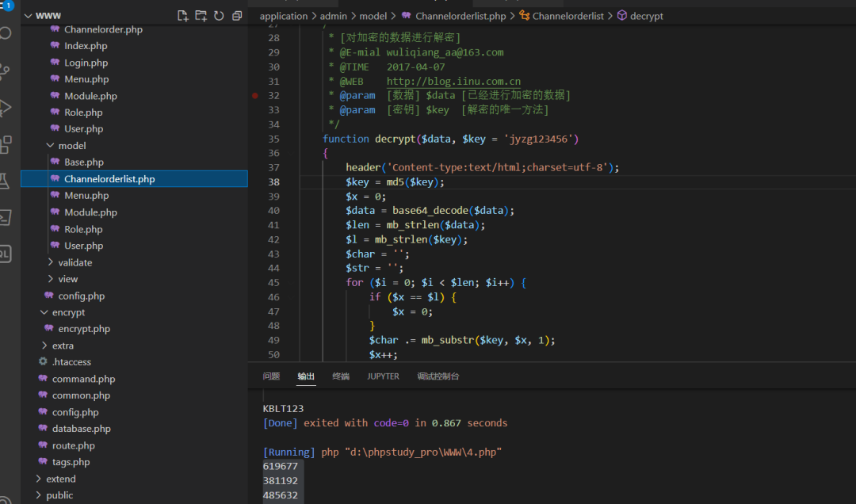Image resolution: width=856 pixels, height=504 pixels.
Task: Open the JUPYTER panel tab
Action: [384, 376]
